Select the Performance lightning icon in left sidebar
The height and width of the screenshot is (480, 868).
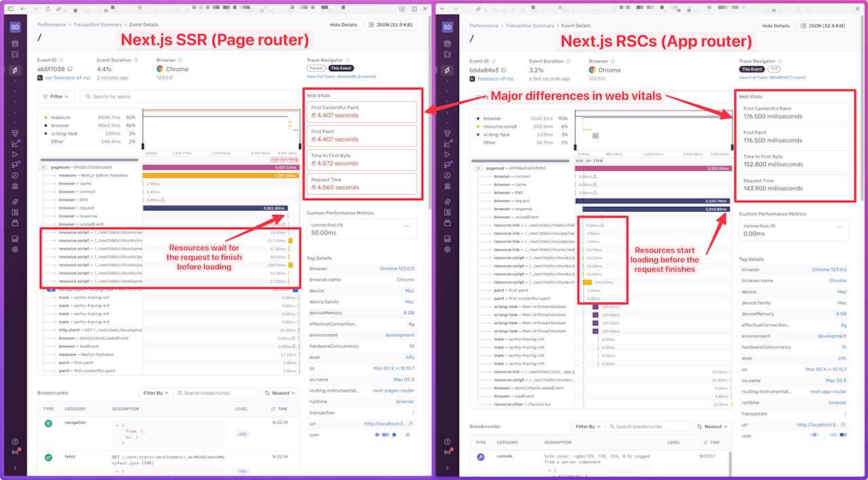pos(15,71)
